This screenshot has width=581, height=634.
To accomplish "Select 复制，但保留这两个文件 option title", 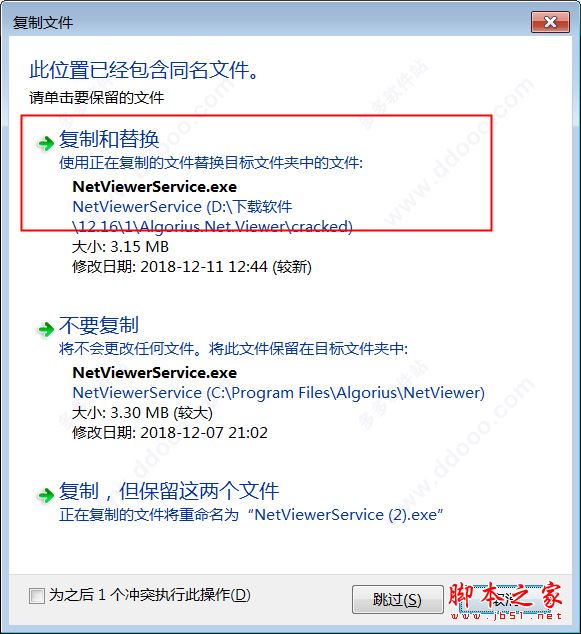I will click(169, 490).
